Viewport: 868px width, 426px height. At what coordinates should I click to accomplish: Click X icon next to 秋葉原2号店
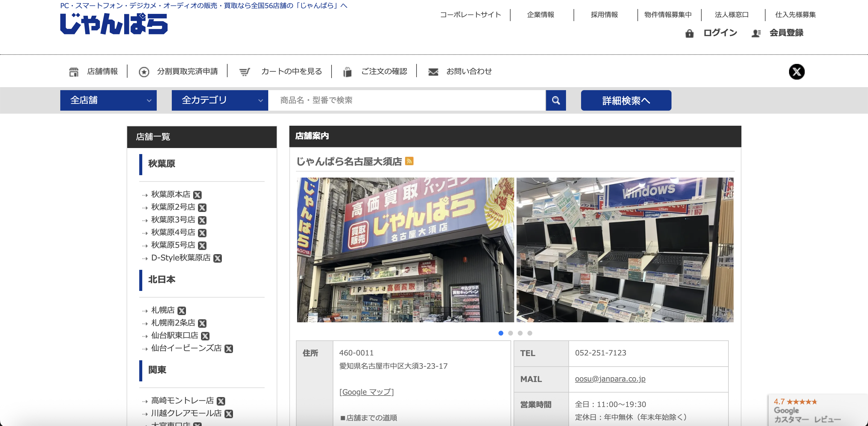click(202, 207)
